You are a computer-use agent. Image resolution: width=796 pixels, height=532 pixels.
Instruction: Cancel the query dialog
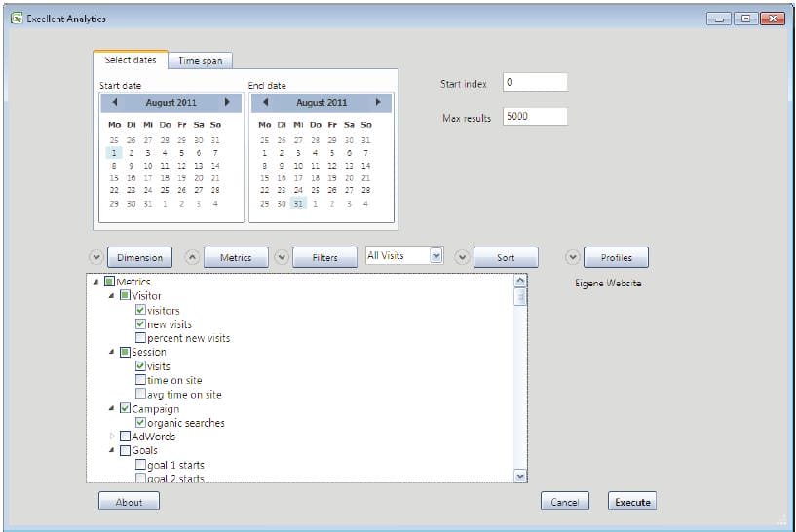tap(564, 502)
